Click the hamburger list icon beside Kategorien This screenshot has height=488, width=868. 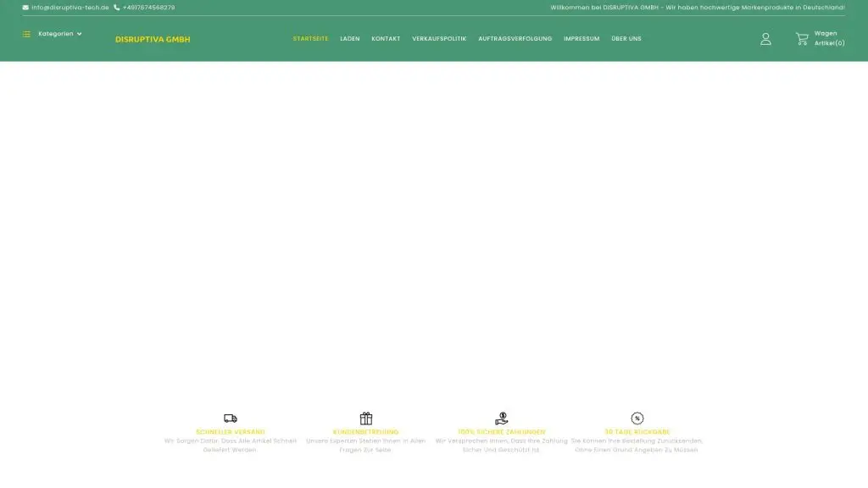pyautogui.click(x=26, y=34)
